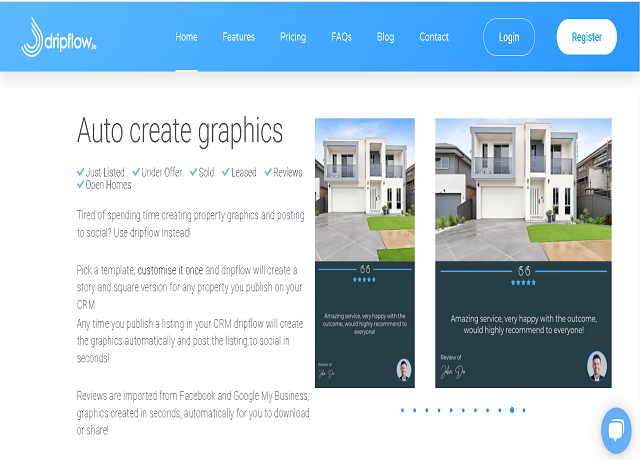This screenshot has width=640, height=460.
Task: Click the Just Listed checkmark icon
Action: 81,172
